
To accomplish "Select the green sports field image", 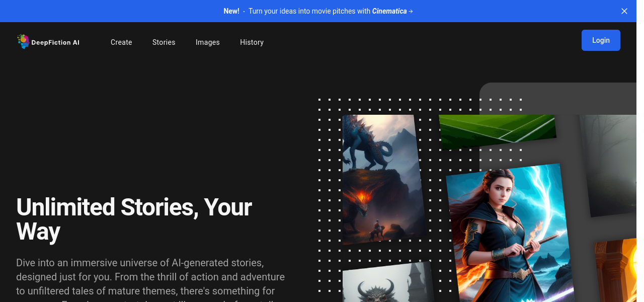I will pyautogui.click(x=497, y=131).
